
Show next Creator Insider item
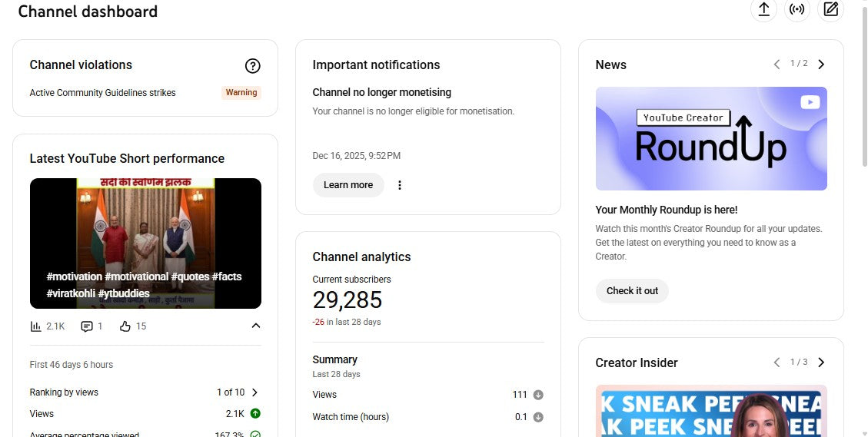(x=821, y=363)
